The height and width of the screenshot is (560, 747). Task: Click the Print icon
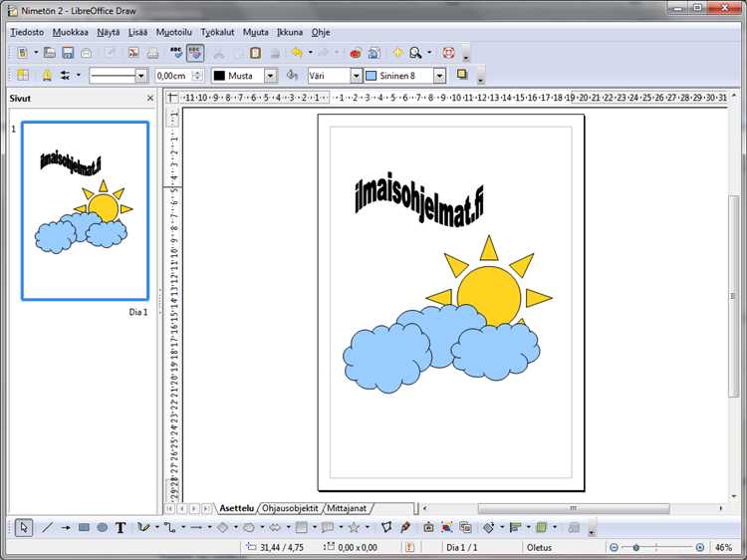pyautogui.click(x=152, y=53)
